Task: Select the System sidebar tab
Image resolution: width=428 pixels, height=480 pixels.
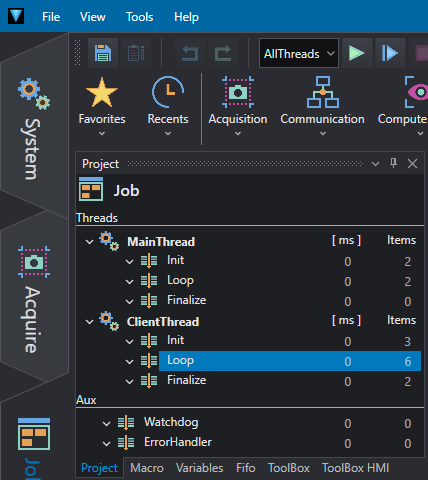Action: [x=33, y=129]
